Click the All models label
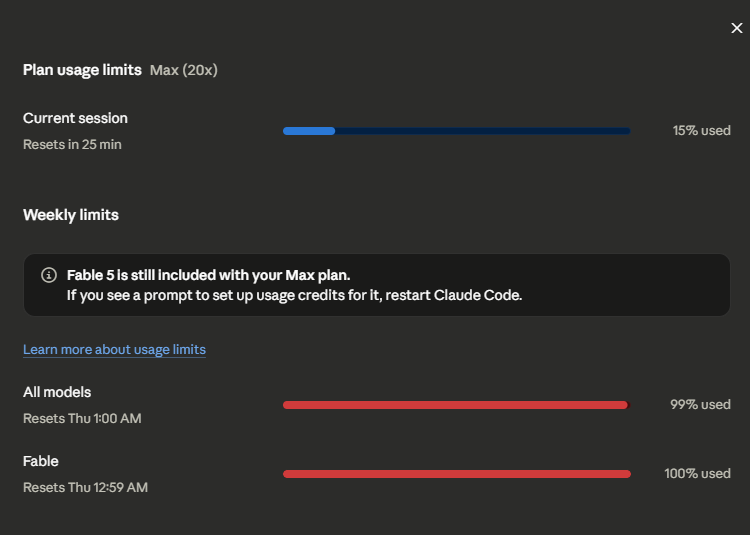Viewport: 750px width, 535px height. pyautogui.click(x=57, y=392)
